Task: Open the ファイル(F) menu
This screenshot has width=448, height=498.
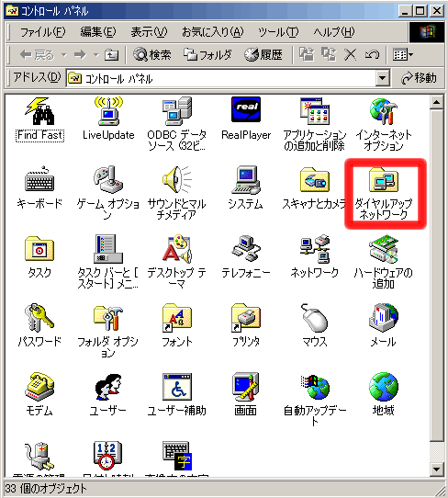Action: coord(43,32)
